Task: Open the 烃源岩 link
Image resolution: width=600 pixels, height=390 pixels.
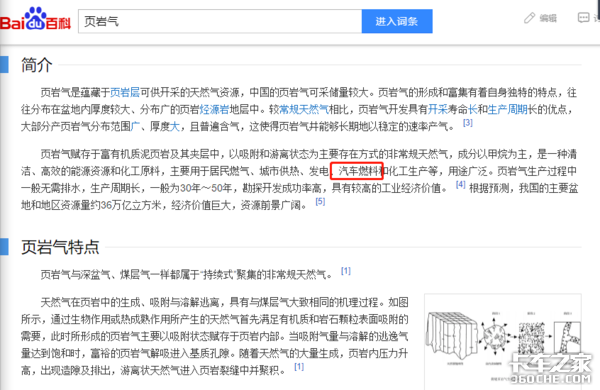Action: (x=214, y=109)
